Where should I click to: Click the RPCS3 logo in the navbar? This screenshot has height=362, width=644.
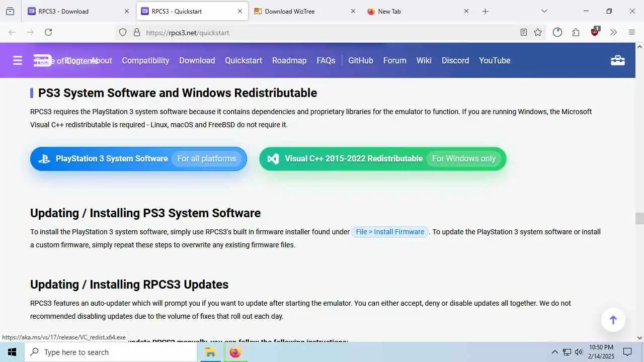pos(43,60)
